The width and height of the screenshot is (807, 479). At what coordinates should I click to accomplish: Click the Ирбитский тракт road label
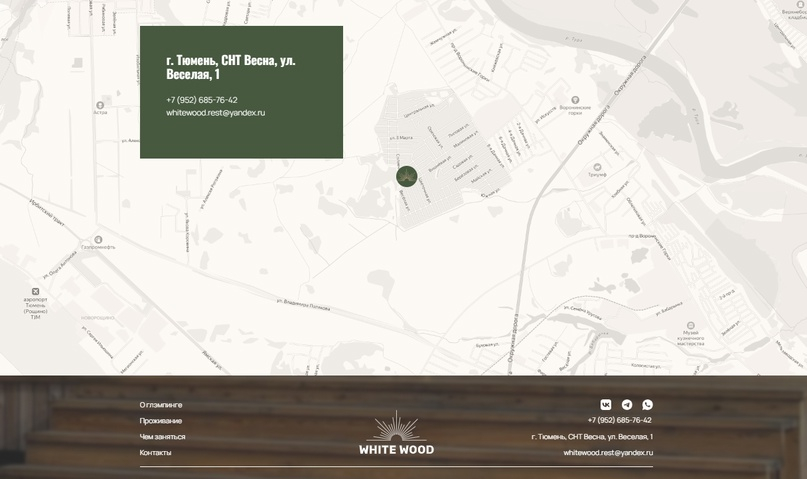point(47,213)
